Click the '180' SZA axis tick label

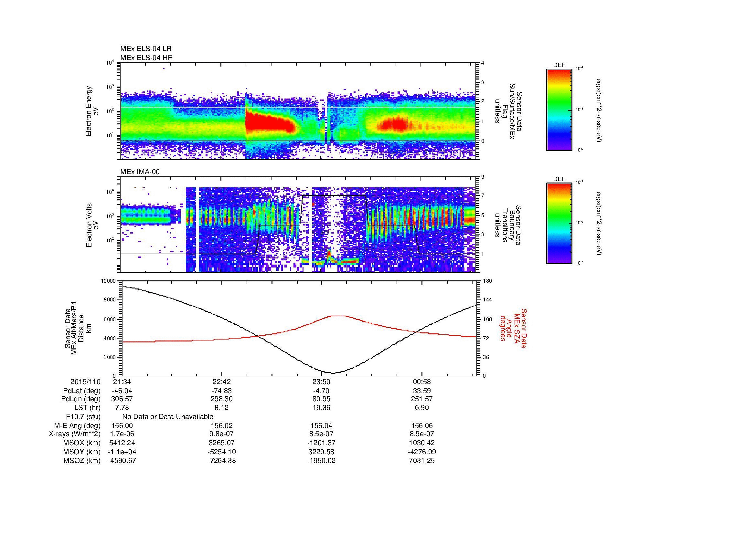pyautogui.click(x=487, y=281)
